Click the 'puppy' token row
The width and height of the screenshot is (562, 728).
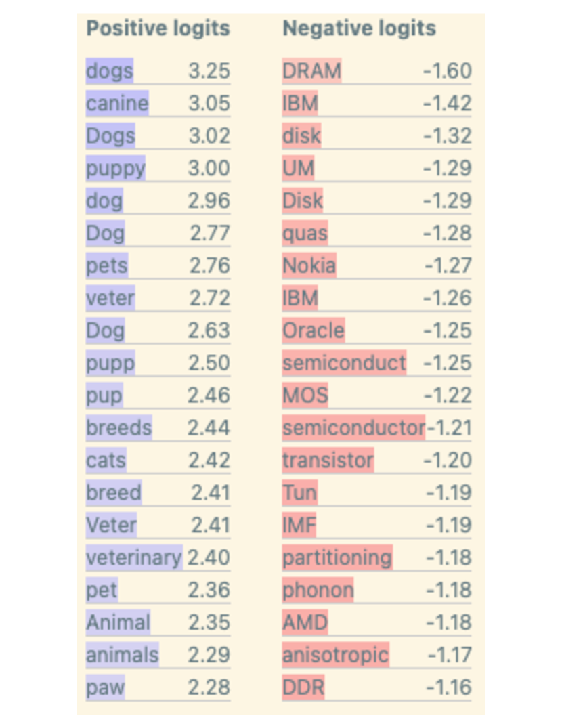click(x=116, y=169)
